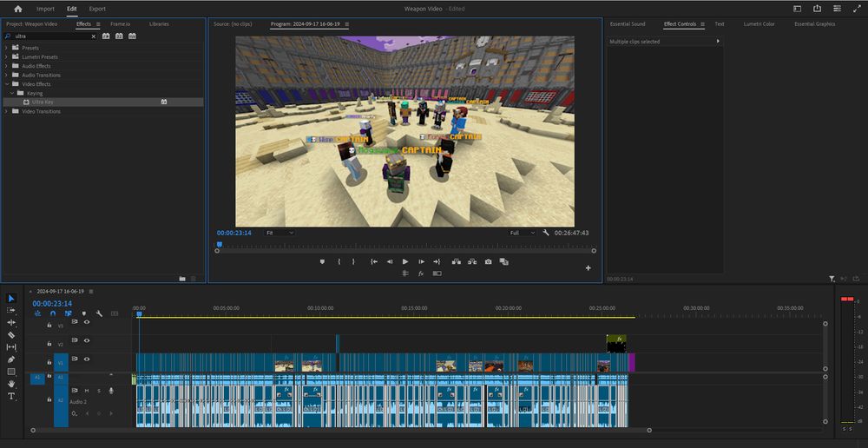The height and width of the screenshot is (448, 868).
Task: Select the Rectangle tool
Action: click(x=11, y=372)
